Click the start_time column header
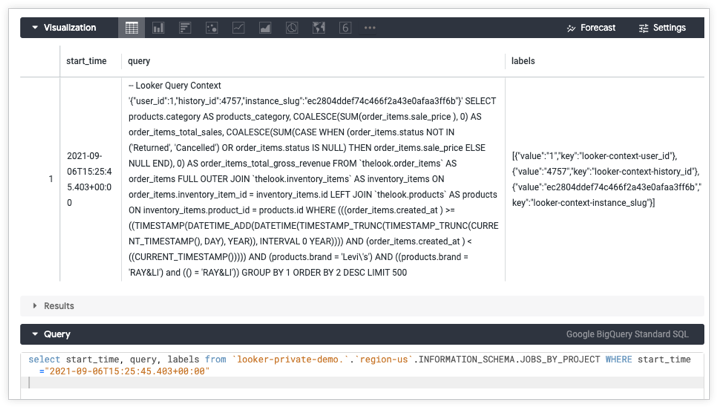This screenshot has height=408, width=718. click(86, 61)
